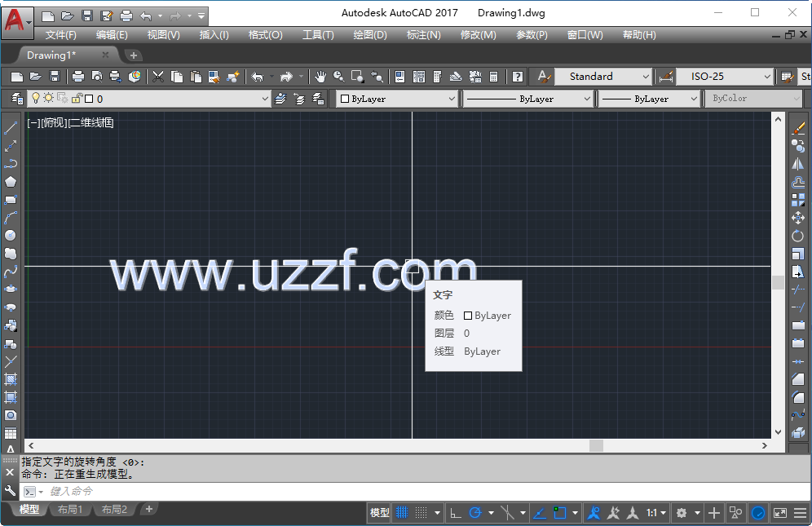Switch to the 布局2 layout tab
Image resolution: width=812 pixels, height=526 pixels.
[114, 510]
